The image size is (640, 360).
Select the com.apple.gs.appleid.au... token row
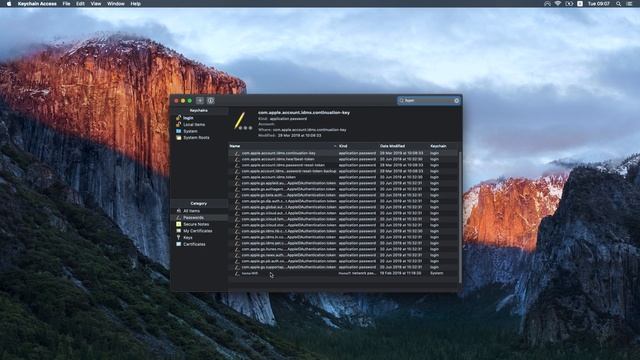coord(343,183)
